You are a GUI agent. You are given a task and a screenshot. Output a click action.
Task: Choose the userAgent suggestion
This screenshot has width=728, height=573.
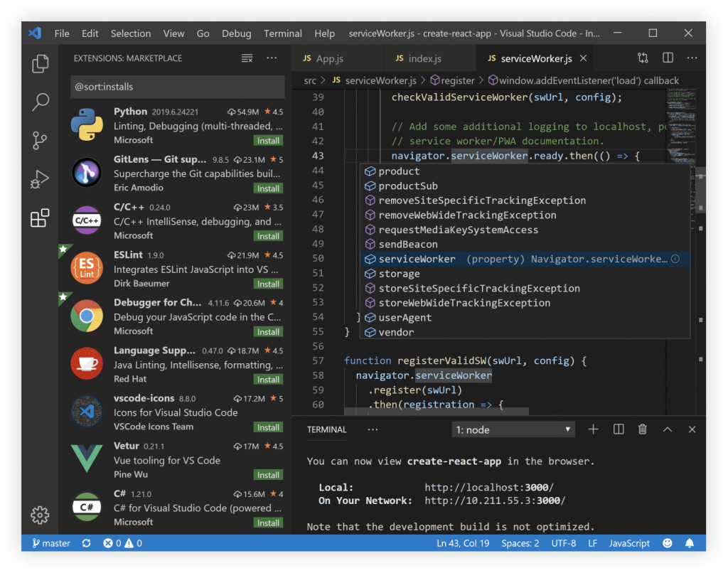coord(525,318)
